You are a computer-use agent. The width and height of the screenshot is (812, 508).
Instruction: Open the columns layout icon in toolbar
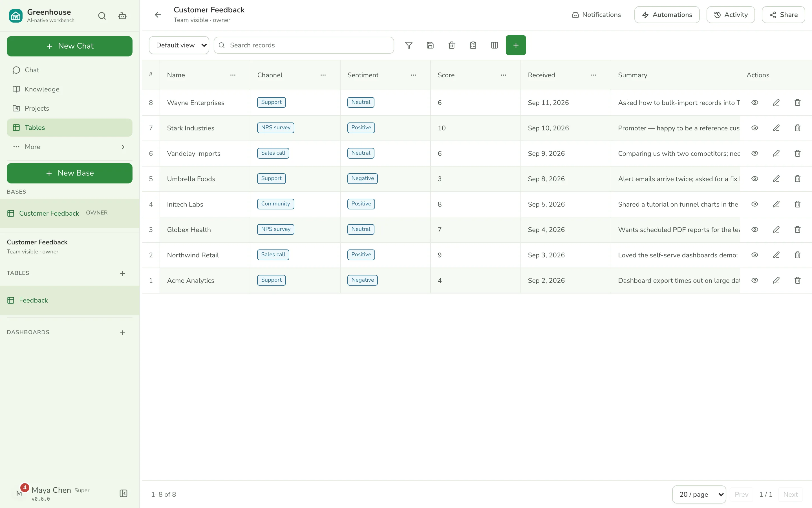tap(494, 45)
